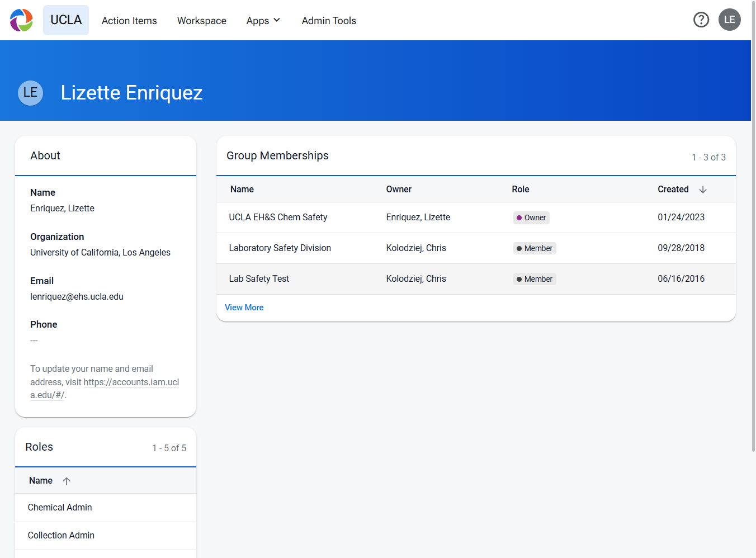Viewport: 756px width, 558px height.
Task: Open the LE user avatar menu
Action: click(730, 20)
